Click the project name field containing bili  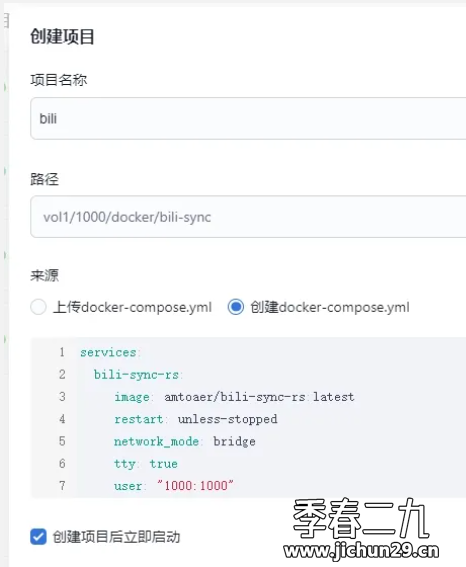point(248,118)
